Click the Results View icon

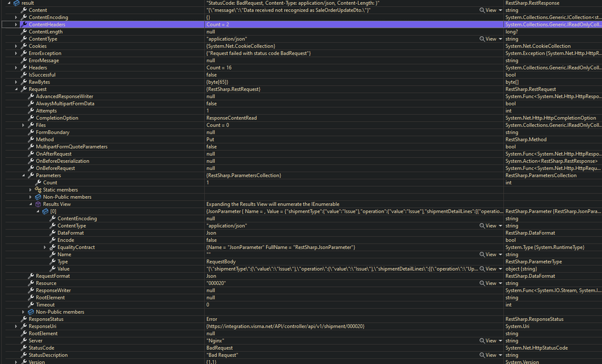(38, 204)
